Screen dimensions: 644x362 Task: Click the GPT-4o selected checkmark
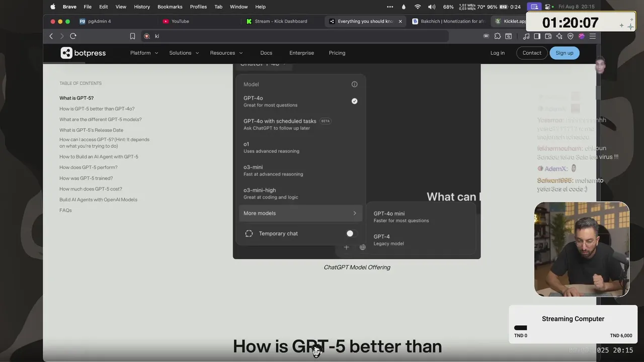354,101
